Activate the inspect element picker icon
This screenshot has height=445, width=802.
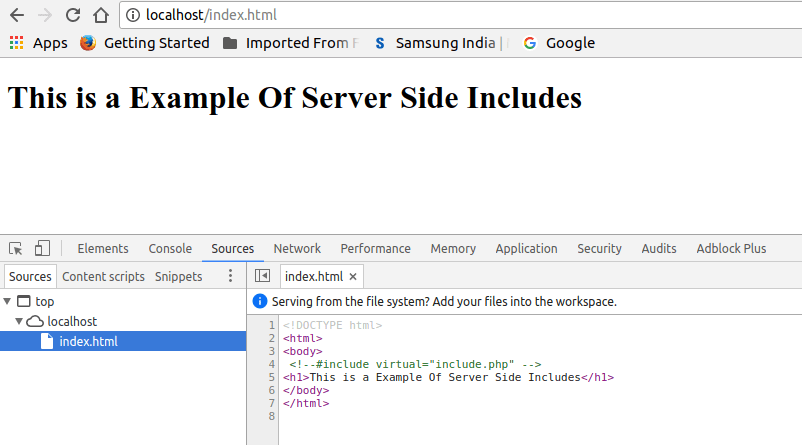coord(16,249)
